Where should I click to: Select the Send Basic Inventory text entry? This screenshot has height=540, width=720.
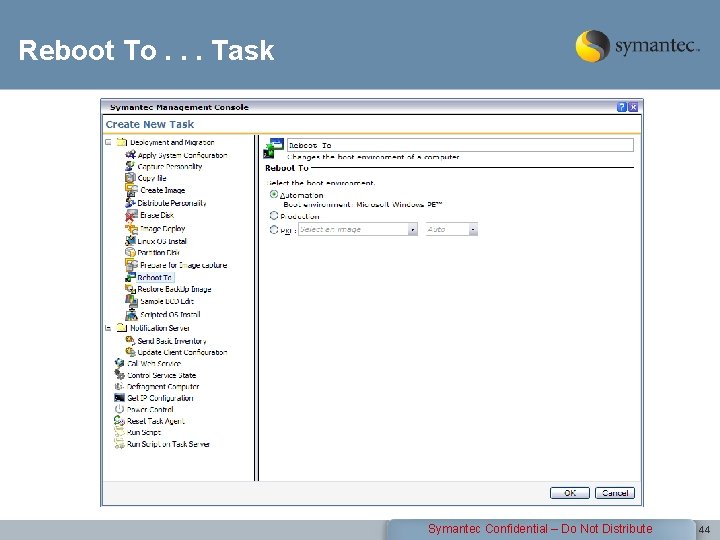(x=172, y=341)
